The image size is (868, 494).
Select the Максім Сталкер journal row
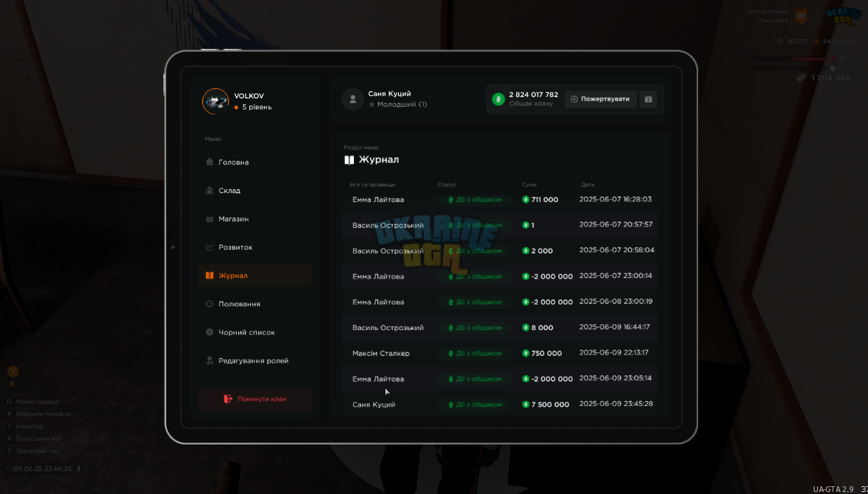tap(500, 353)
